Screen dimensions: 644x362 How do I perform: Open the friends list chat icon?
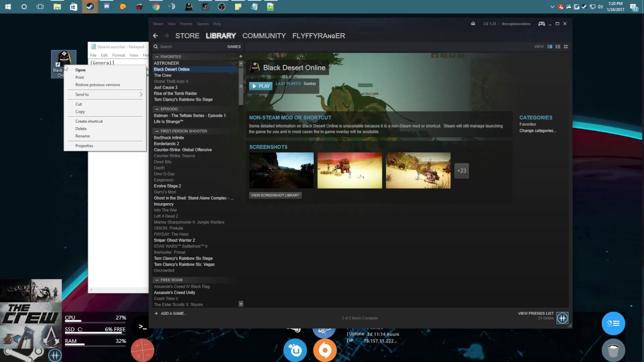[x=562, y=318]
